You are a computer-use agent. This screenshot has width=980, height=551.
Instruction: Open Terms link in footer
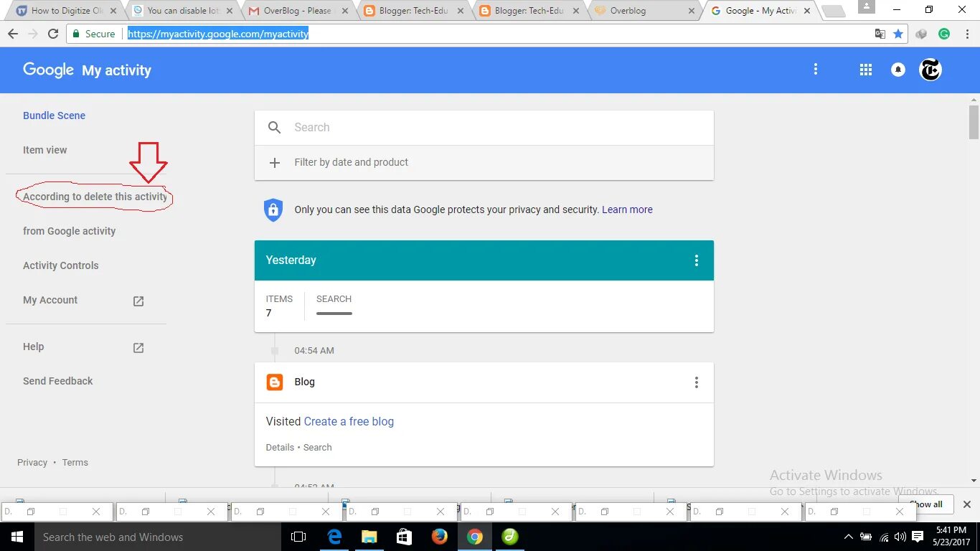coord(75,463)
